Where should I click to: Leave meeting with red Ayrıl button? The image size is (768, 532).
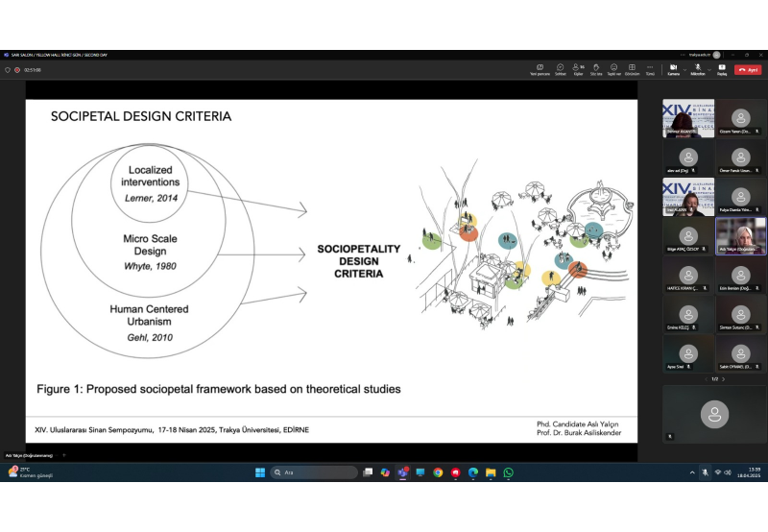tap(748, 70)
